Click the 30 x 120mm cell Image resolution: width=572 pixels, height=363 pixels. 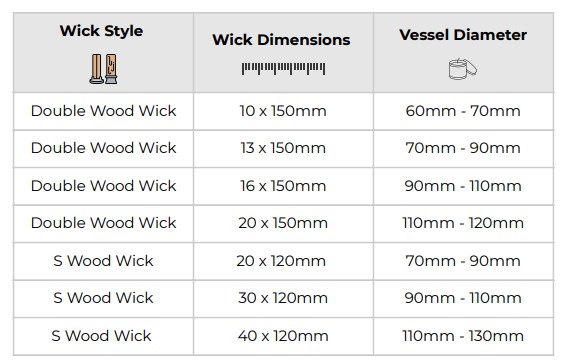coord(283,298)
